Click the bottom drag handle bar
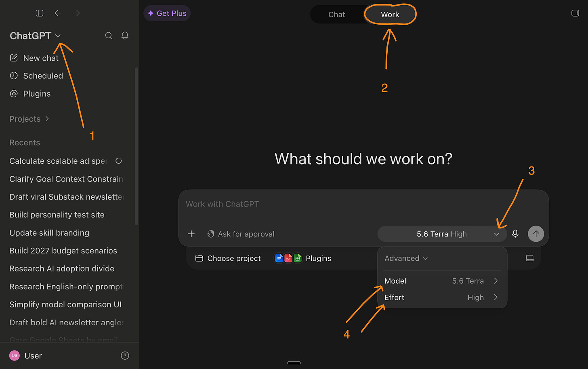Viewport: 588px width, 369px height. (x=294, y=363)
